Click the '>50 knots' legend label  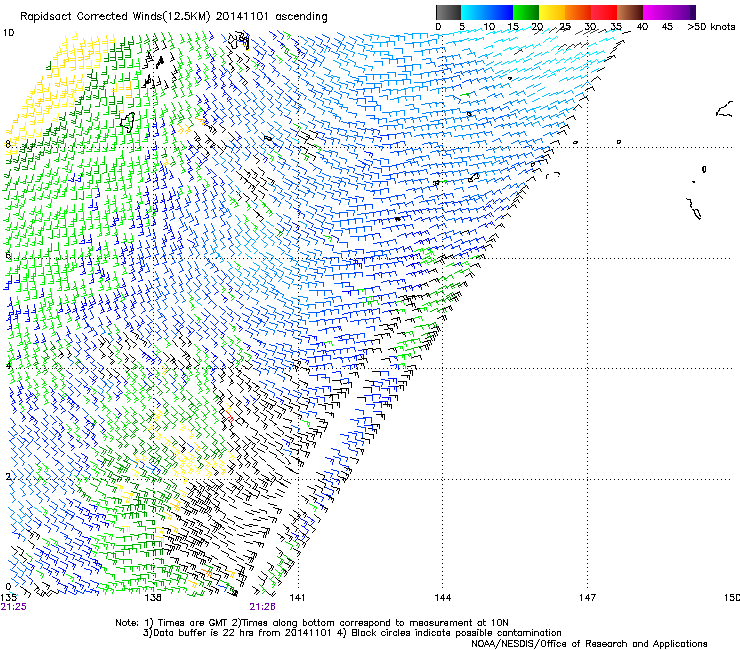click(711, 27)
